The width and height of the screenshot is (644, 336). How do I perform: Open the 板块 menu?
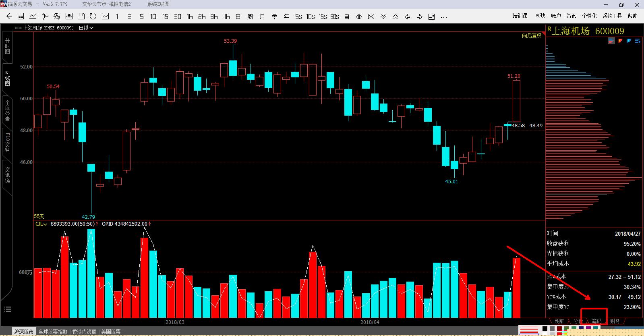click(x=540, y=16)
